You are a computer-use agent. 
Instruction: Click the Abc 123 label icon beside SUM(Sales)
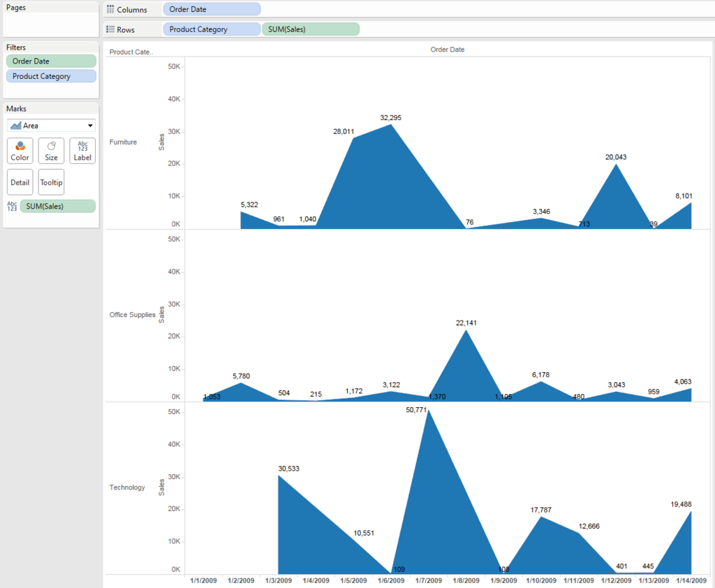[x=13, y=206]
